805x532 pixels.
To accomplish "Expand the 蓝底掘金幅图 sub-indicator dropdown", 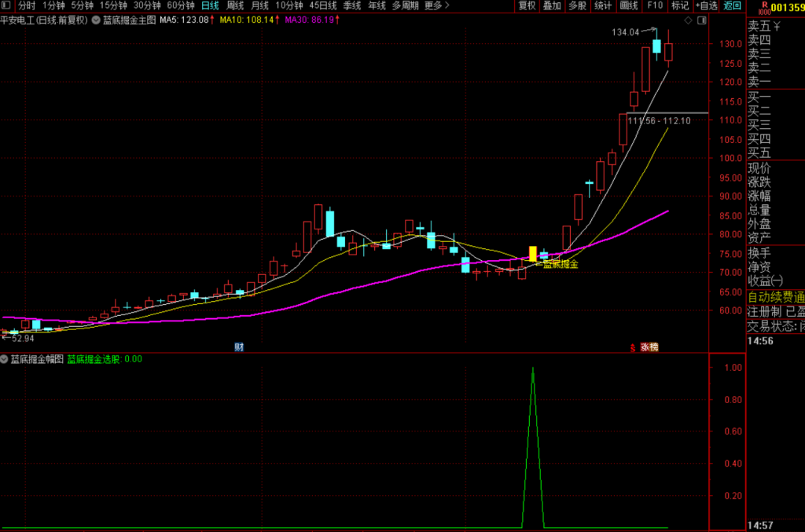I will pyautogui.click(x=4, y=359).
